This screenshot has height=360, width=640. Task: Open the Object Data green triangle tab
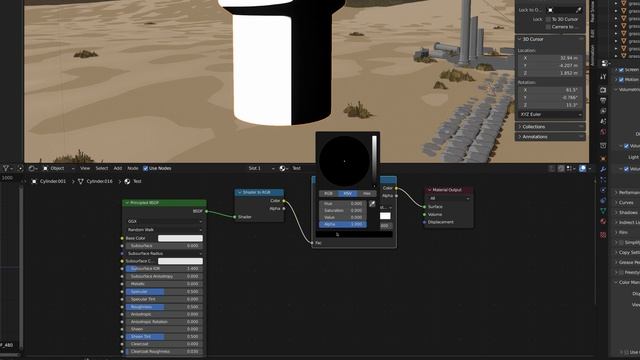[603, 211]
